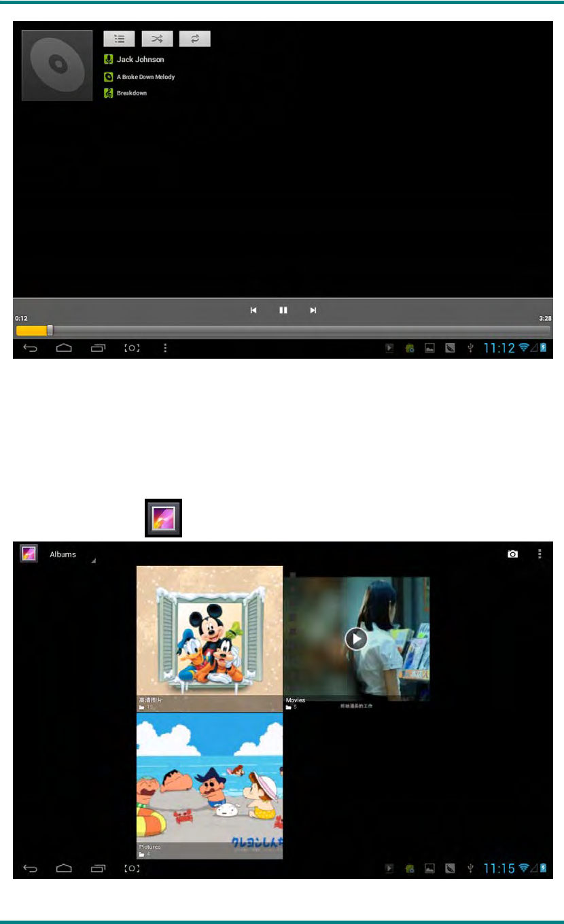This screenshot has width=564, height=924.
Task: Open the Movies album
Action: 357,639
